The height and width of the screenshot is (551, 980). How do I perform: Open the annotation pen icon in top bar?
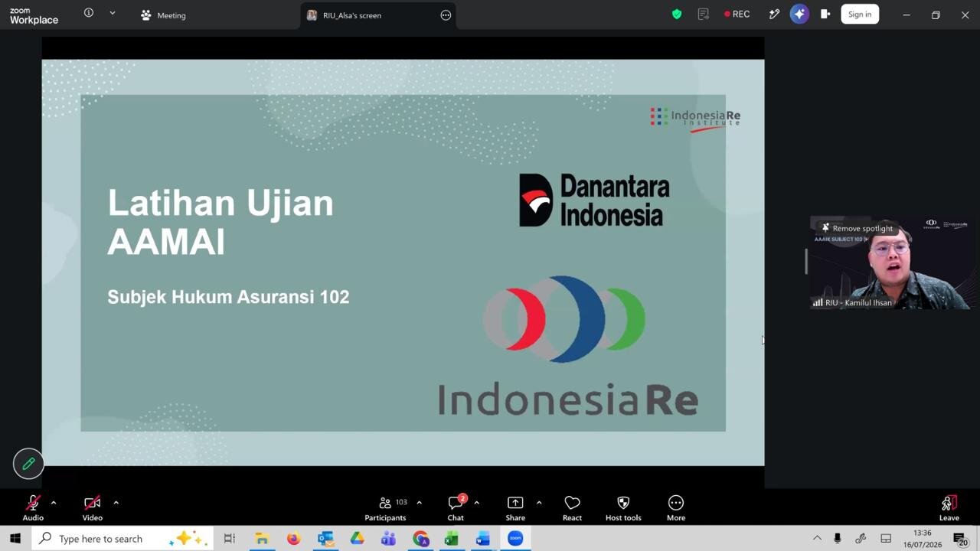(x=774, y=14)
